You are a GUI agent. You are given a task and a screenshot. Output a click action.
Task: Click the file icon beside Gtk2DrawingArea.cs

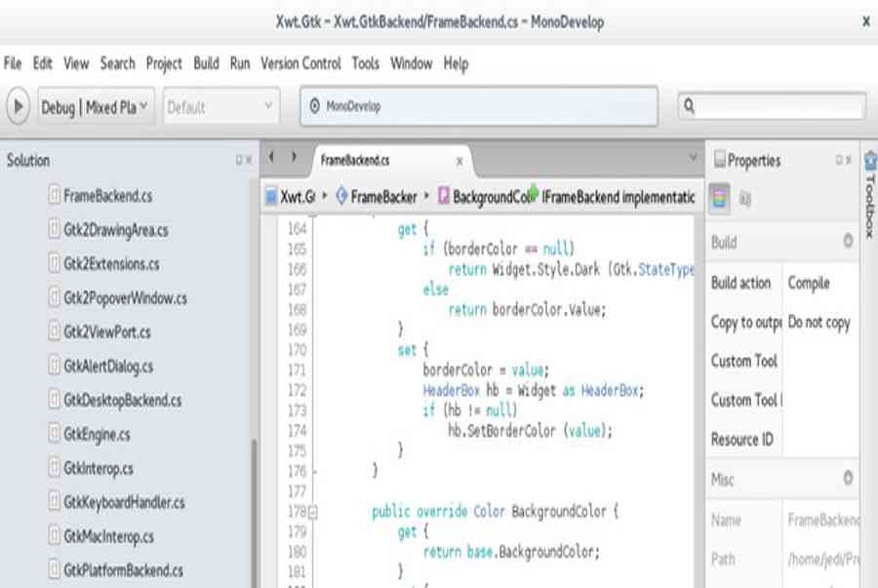click(x=55, y=229)
